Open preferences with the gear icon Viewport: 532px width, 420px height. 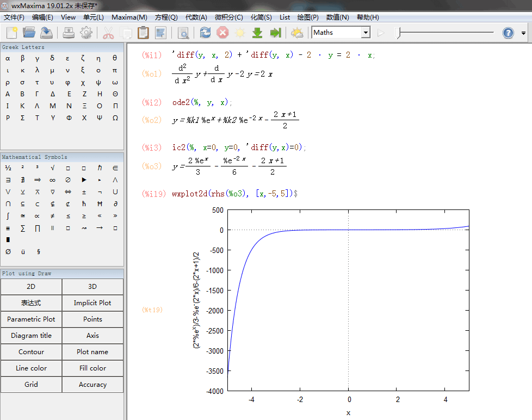[86, 33]
